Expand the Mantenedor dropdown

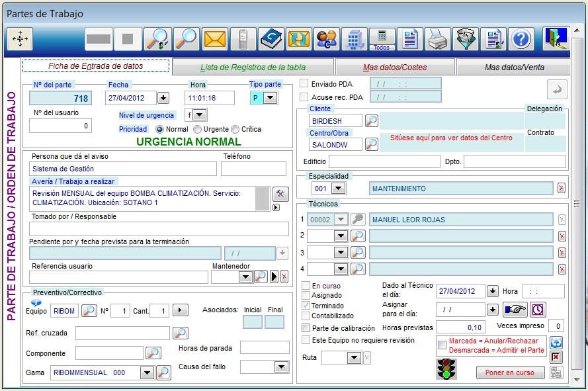pos(245,277)
